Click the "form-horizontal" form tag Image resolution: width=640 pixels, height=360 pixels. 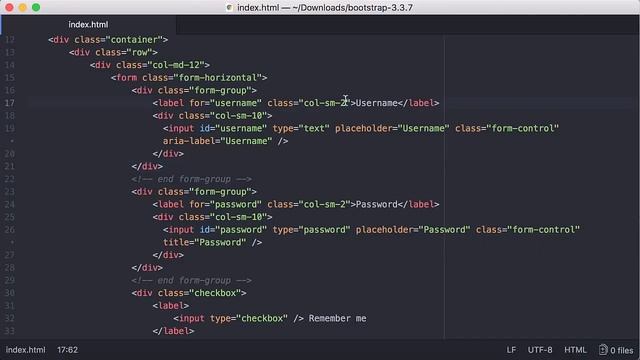[x=189, y=78]
